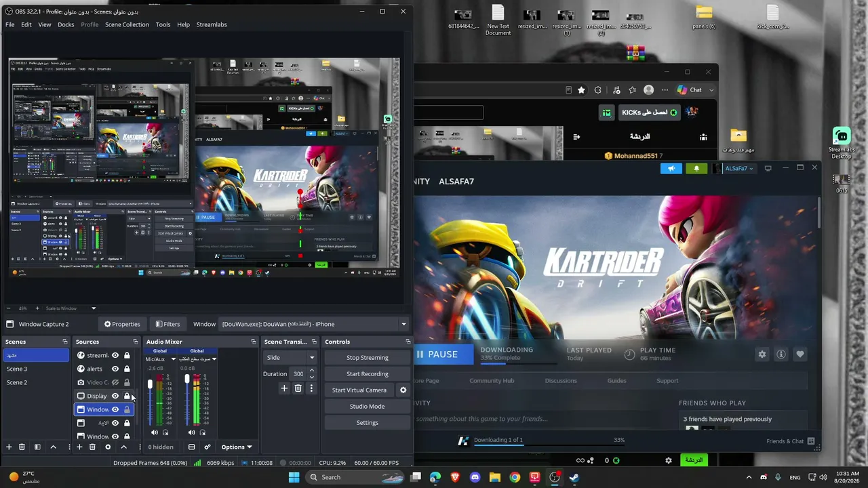This screenshot has width=868, height=488.
Task: Open scene filters icon in Scenes panel
Action: (37, 447)
